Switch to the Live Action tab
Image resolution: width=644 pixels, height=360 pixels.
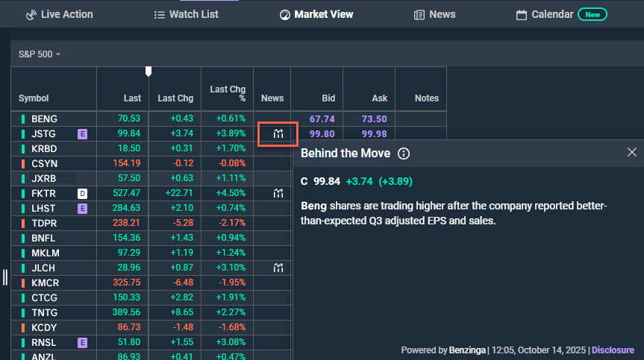click(59, 14)
